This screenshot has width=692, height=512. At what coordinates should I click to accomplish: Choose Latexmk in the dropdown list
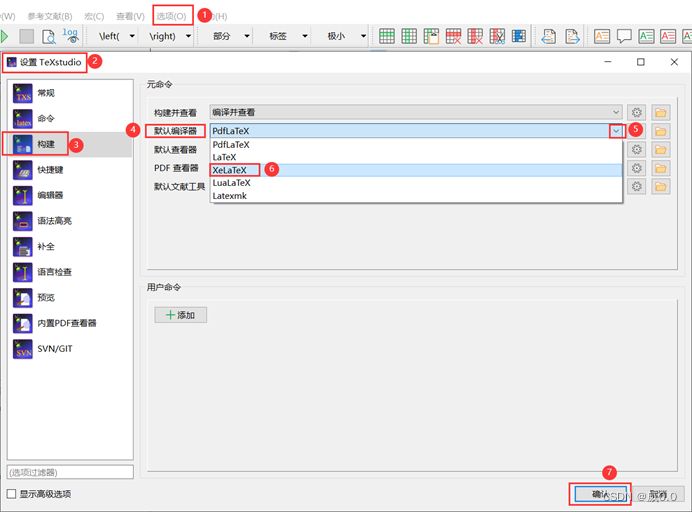tap(416, 196)
